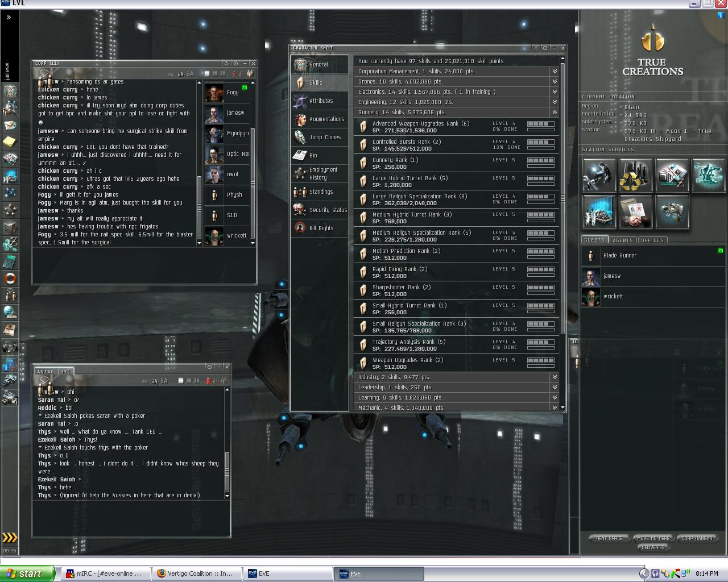Viewport: 728px width, 582px height.
Task: Open the globe browser icon in the sidebar
Action: 10,312
